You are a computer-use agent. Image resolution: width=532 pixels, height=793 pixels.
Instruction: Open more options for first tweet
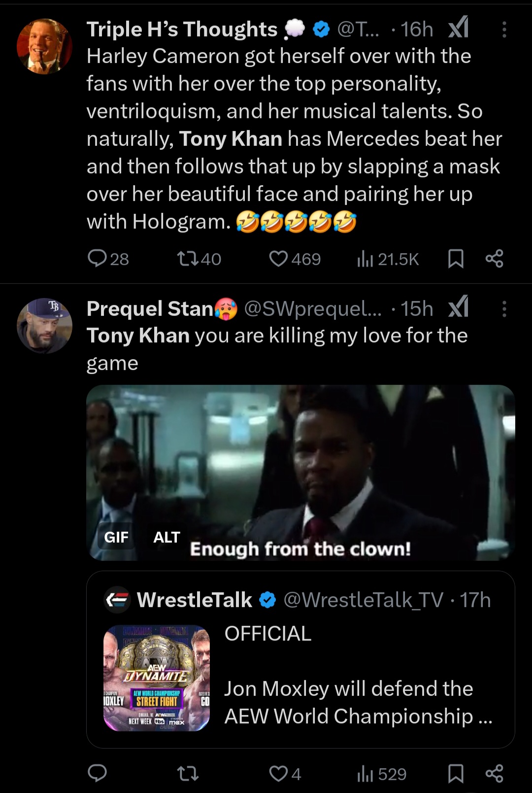coord(504,30)
